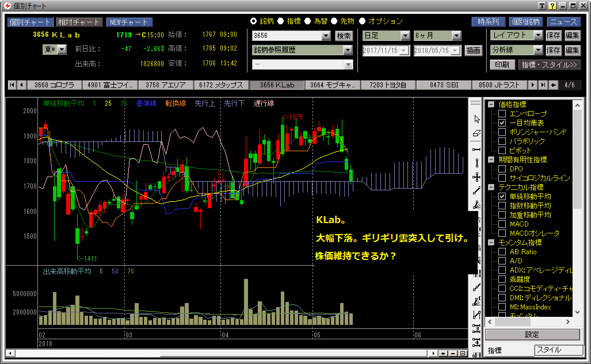Uncheck the 一目均衡表 indicator
This screenshot has width=591, height=364.
pos(502,123)
